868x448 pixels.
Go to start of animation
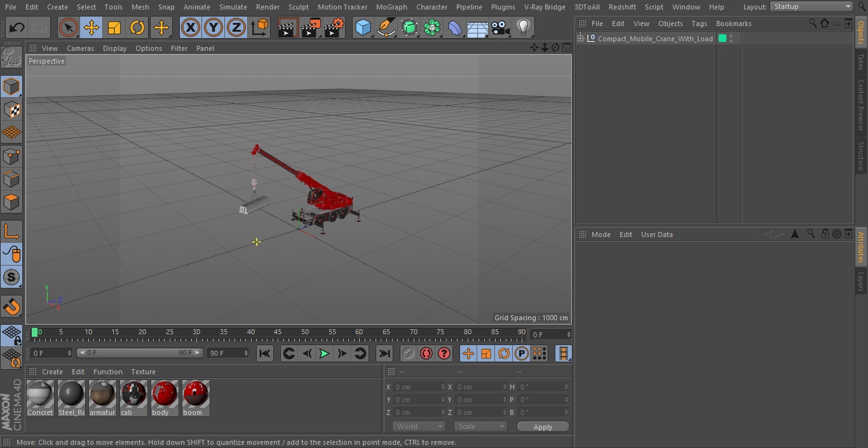265,353
